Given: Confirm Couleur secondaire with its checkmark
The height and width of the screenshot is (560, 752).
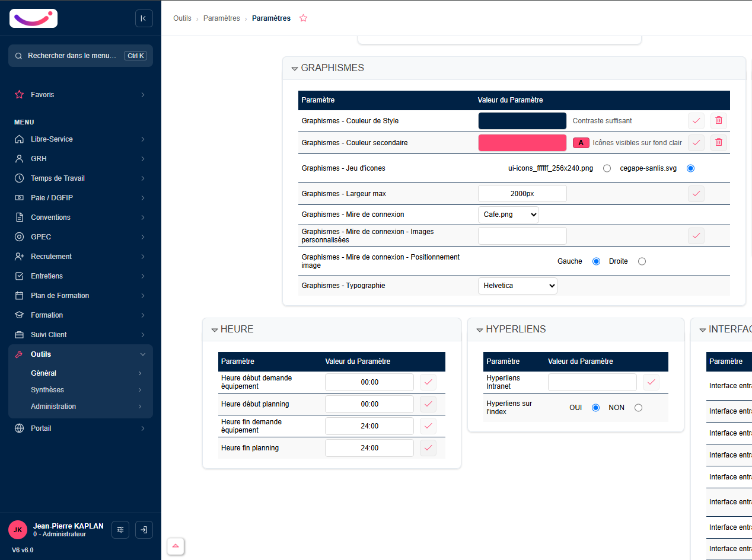Looking at the screenshot, I should (696, 142).
